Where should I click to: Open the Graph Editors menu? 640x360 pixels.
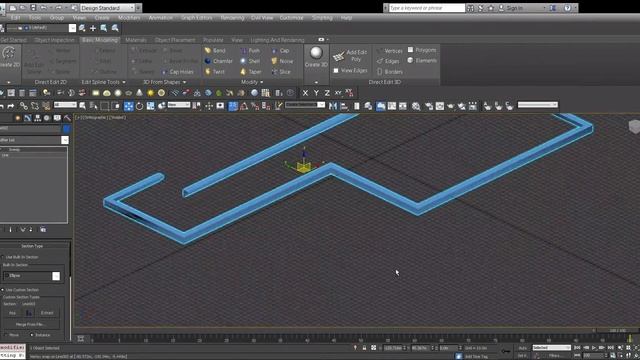point(196,18)
